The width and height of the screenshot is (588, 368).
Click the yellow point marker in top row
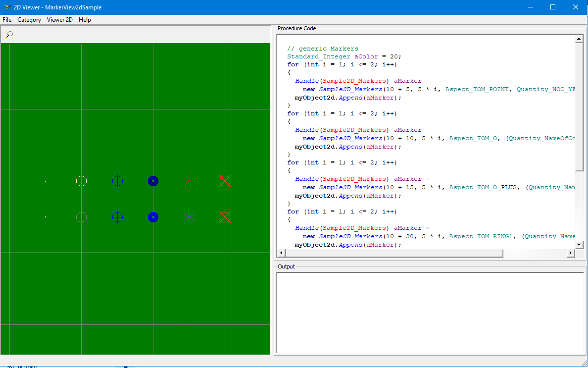point(46,181)
